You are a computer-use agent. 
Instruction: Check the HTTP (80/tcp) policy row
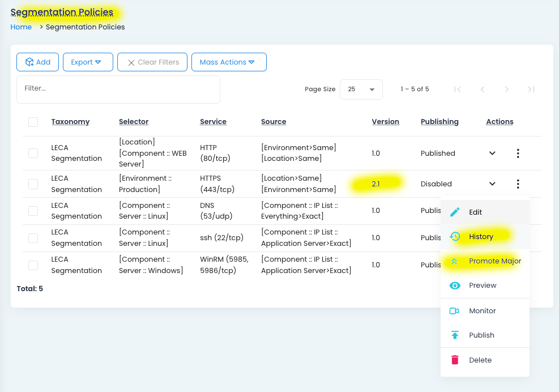pyautogui.click(x=33, y=154)
